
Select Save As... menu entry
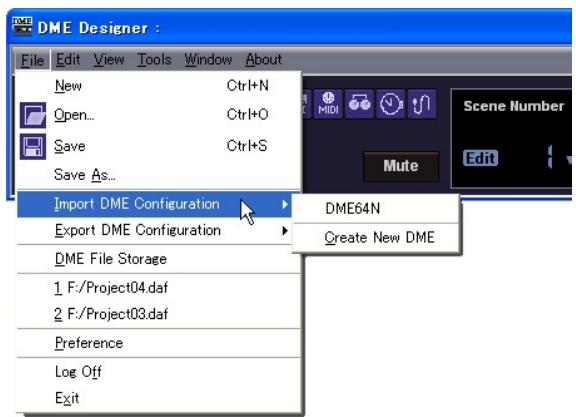point(159,175)
